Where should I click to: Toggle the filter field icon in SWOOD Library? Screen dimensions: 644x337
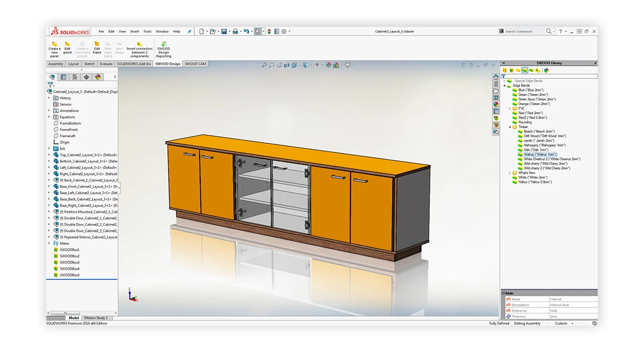(503, 75)
